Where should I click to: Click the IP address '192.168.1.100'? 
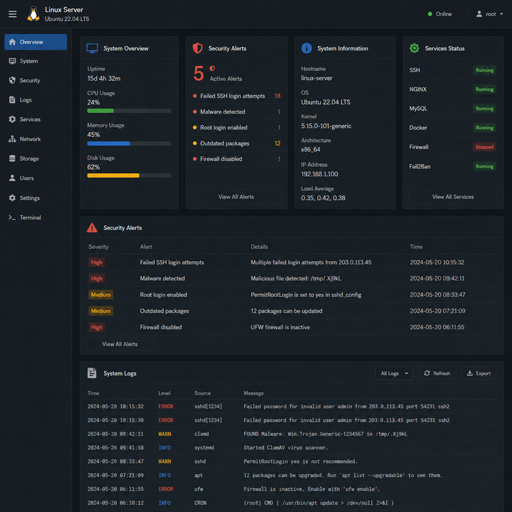pos(319,174)
